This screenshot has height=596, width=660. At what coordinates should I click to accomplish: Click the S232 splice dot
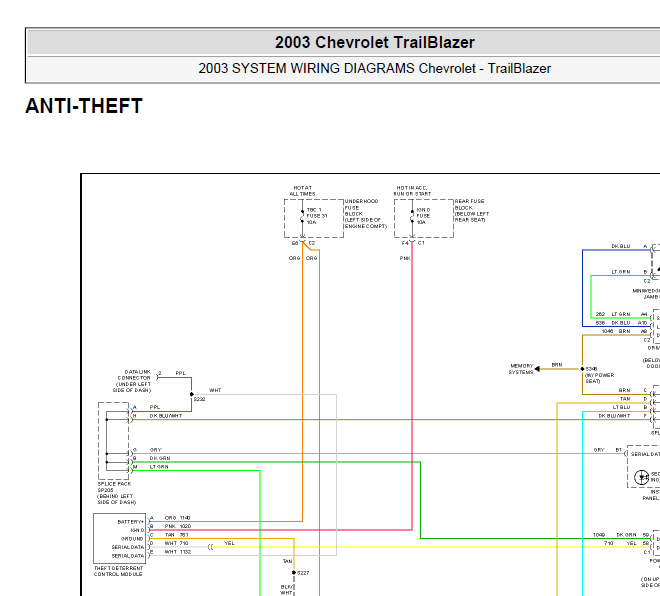click(x=192, y=394)
